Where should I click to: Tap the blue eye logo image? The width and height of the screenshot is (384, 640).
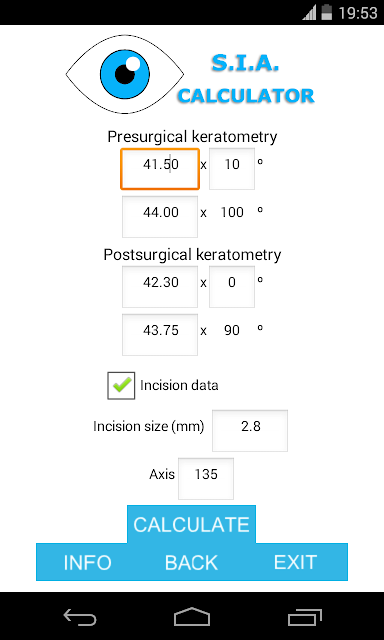[x=125, y=74]
